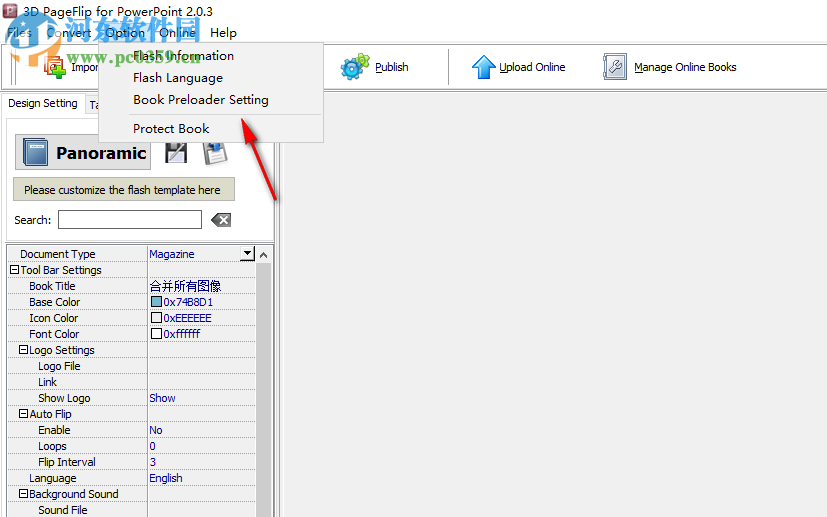Open the Help menu

point(223,33)
